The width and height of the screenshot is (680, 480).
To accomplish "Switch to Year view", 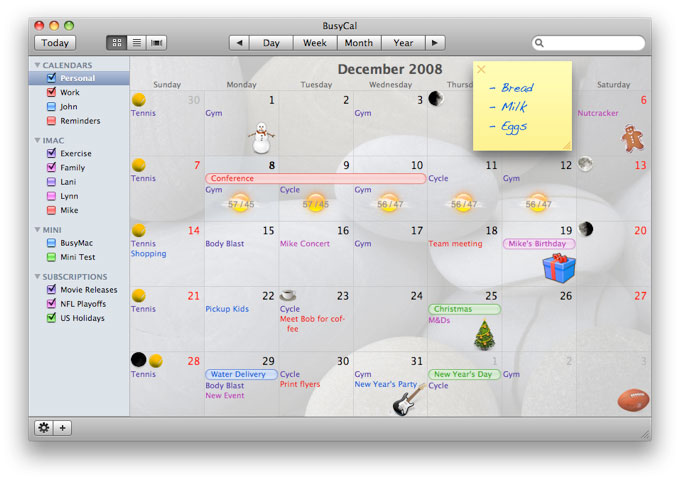I will [x=403, y=42].
